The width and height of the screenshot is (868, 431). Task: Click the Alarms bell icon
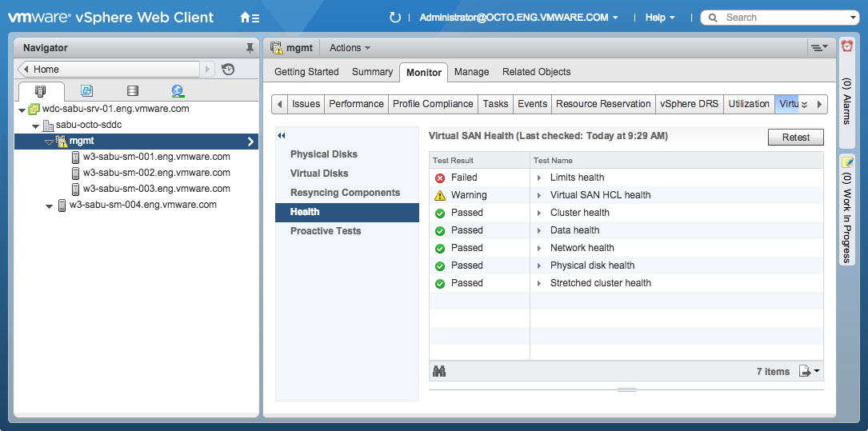coord(847,46)
